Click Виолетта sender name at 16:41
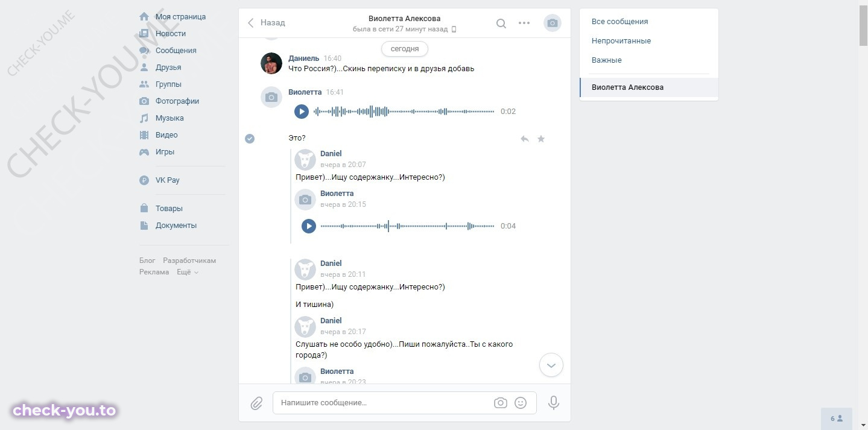Viewport: 868px width, 430px height. point(305,92)
